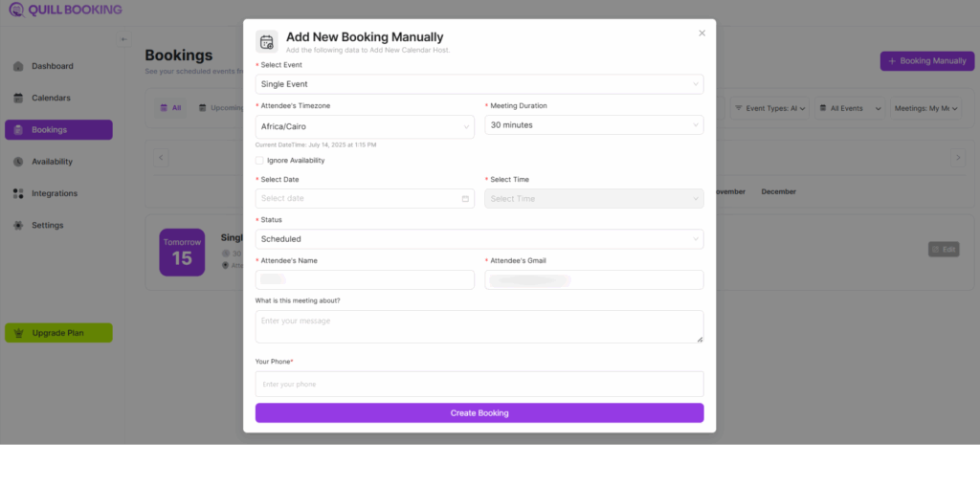The width and height of the screenshot is (980, 487).
Task: Open the Meeting Duration dropdown
Action: click(x=593, y=125)
